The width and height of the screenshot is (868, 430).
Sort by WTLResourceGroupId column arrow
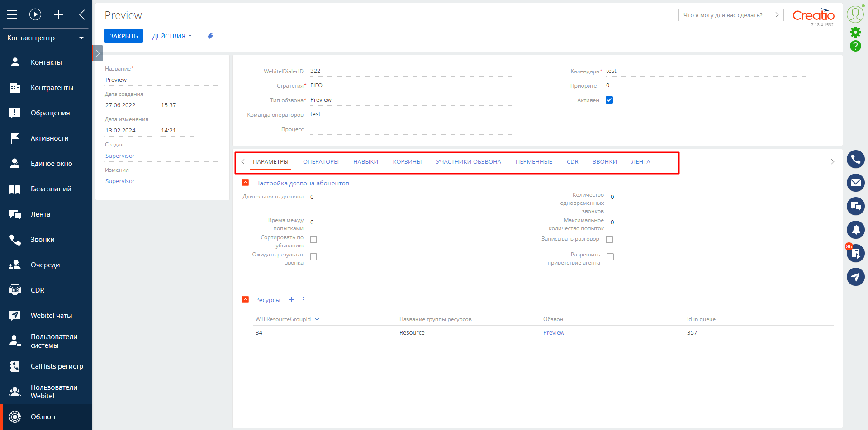click(317, 319)
